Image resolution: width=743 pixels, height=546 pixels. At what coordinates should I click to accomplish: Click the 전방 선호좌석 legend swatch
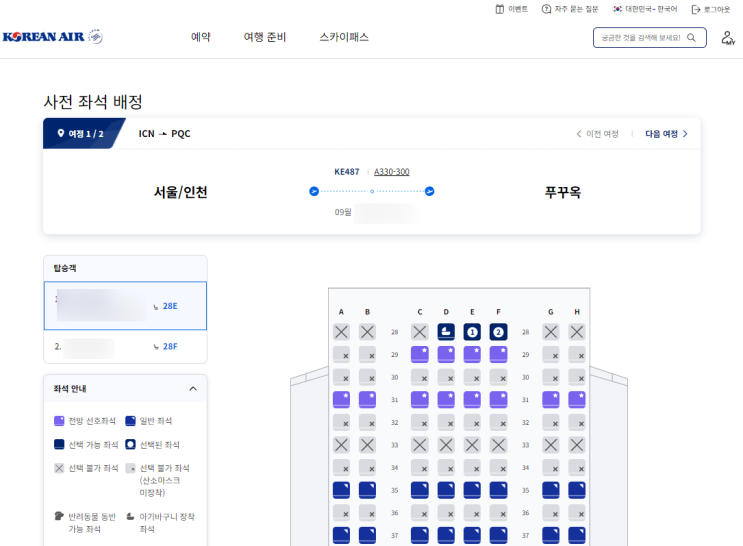pos(59,421)
